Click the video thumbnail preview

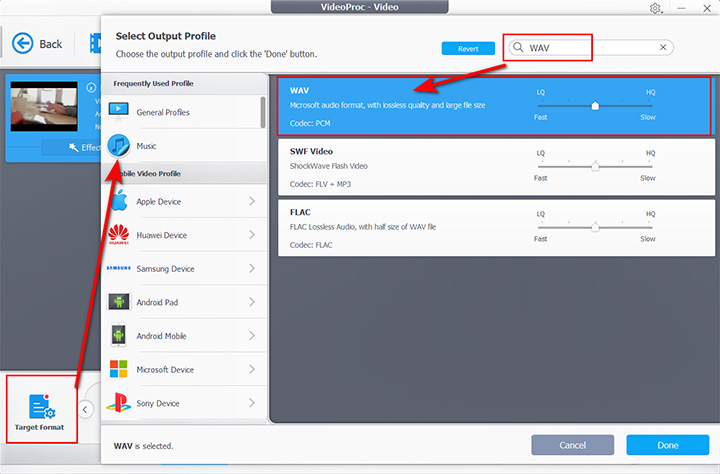point(44,106)
